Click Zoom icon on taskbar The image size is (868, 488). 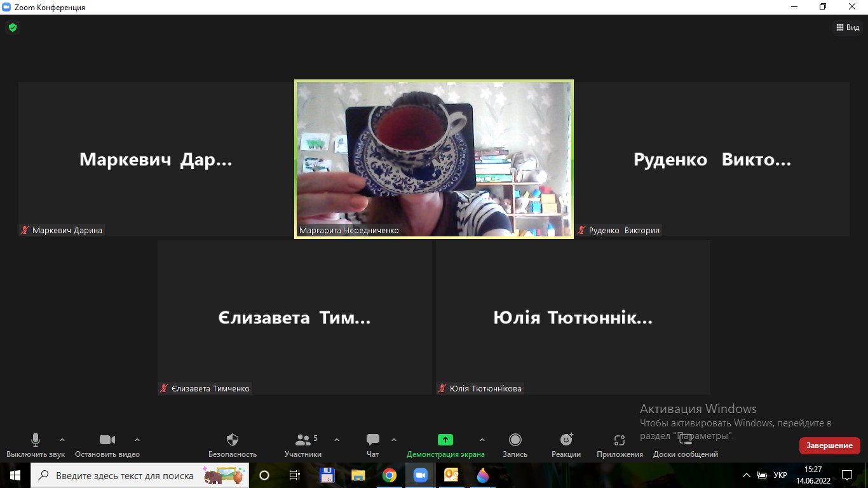pos(420,475)
